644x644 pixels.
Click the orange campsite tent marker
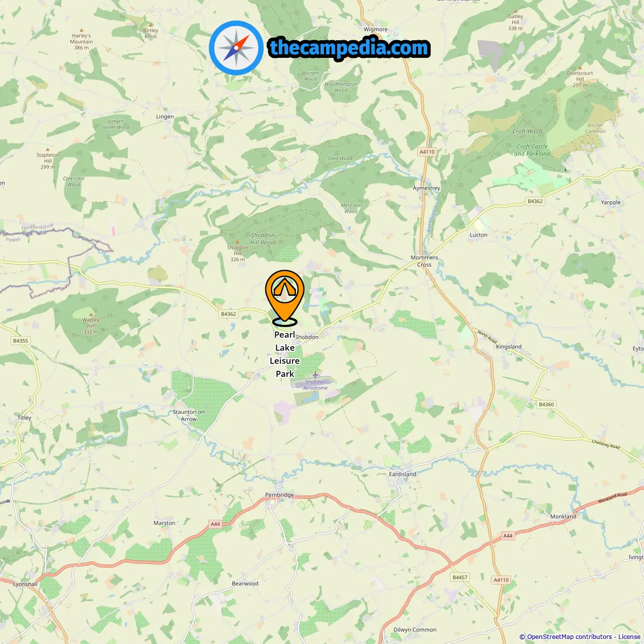[285, 298]
